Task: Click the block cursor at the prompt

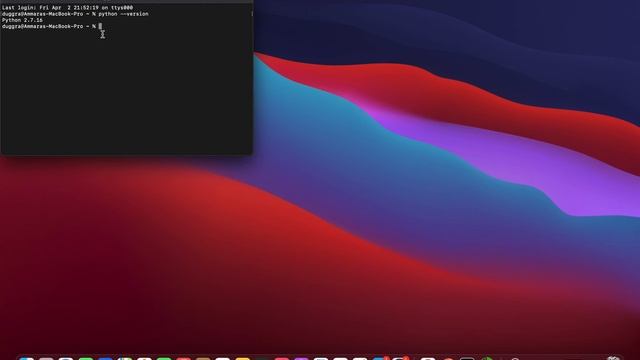Action: click(100, 26)
